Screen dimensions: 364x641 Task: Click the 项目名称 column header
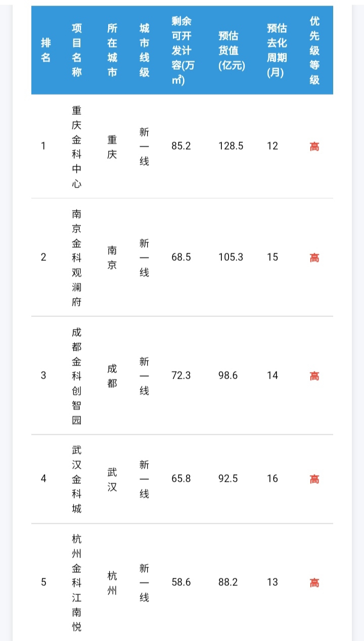click(x=76, y=51)
